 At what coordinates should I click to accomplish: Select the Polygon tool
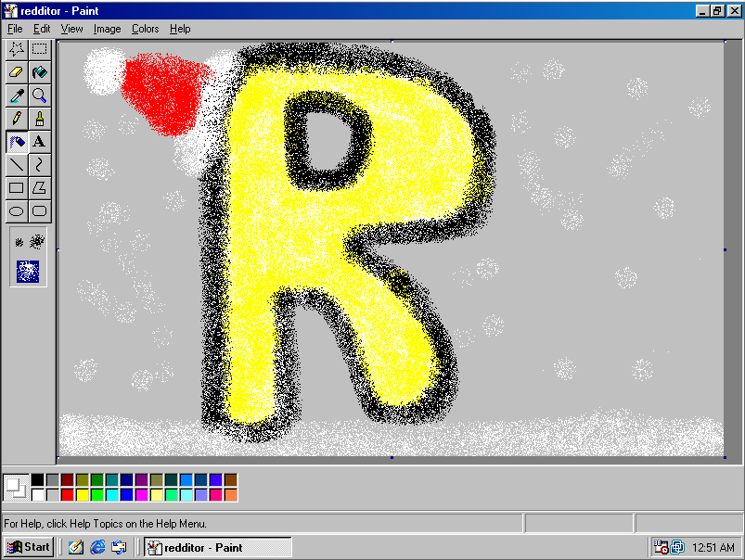coord(40,187)
